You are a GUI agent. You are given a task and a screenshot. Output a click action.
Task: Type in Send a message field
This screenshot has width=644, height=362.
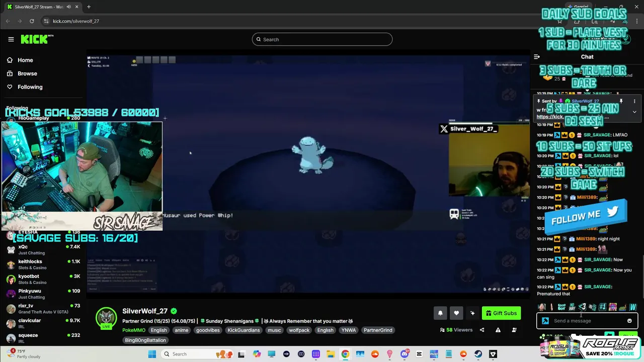point(588,321)
